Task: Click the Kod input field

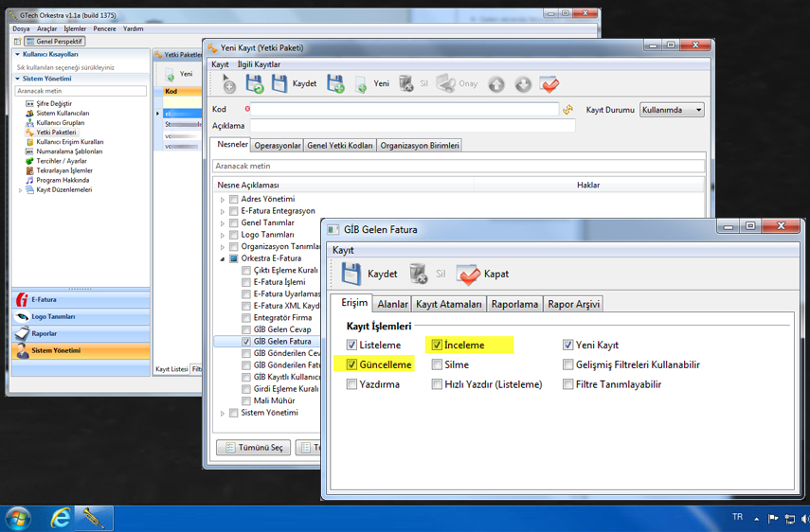Action: [405, 110]
